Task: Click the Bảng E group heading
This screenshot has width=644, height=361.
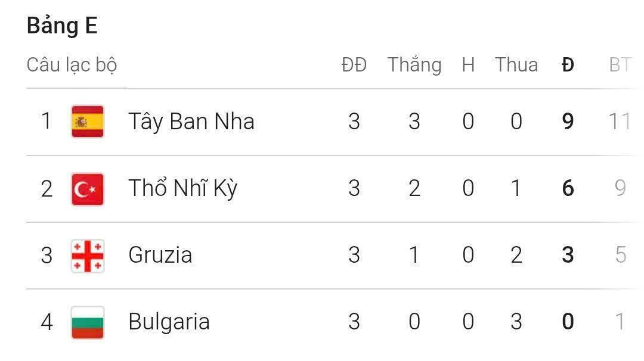Action: tap(62, 26)
